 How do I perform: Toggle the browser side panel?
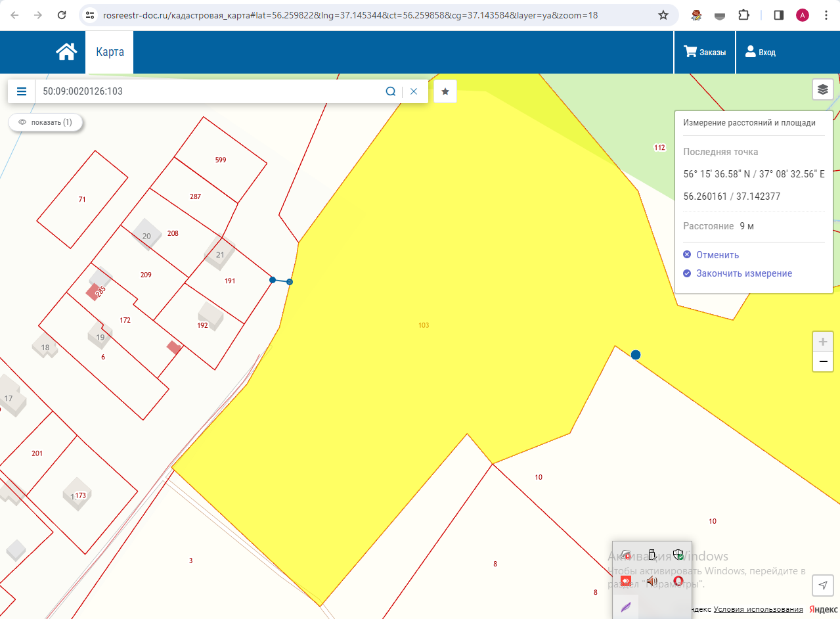tap(779, 15)
